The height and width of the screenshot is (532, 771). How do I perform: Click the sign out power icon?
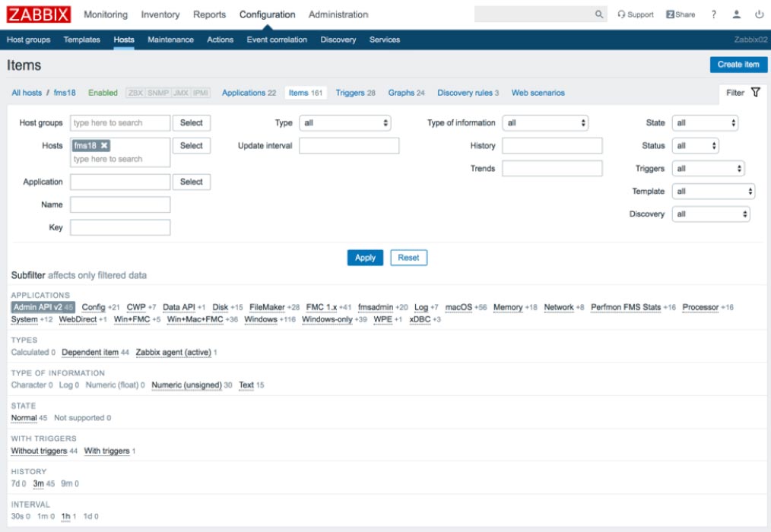pyautogui.click(x=759, y=14)
